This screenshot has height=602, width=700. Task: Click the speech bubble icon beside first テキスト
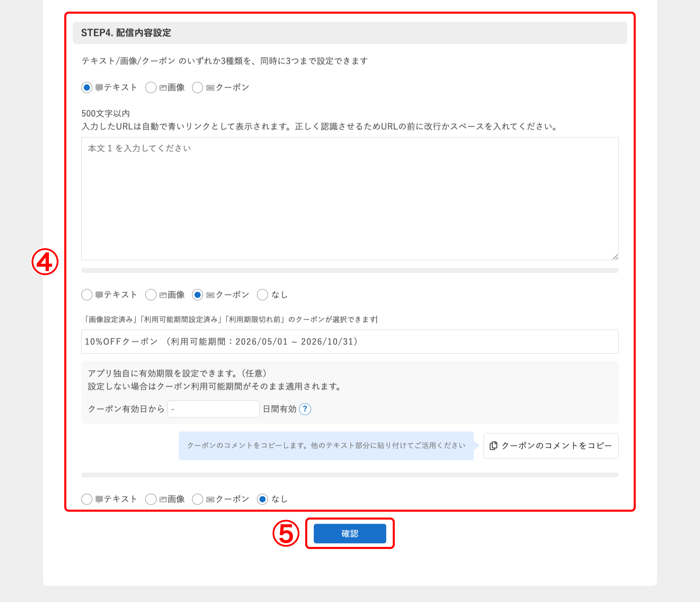[99, 88]
